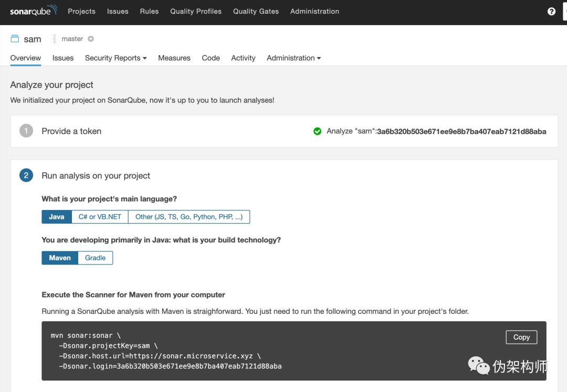Switch to the Activity tab

click(x=243, y=58)
